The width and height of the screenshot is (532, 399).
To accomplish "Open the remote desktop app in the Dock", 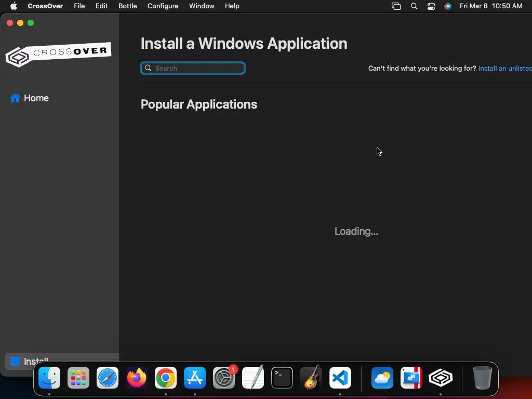I will [411, 378].
